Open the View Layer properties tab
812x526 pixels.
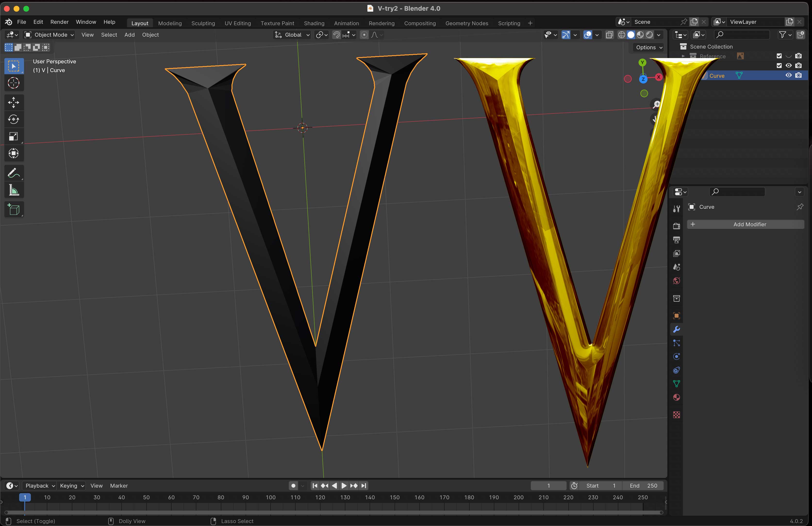tap(677, 253)
